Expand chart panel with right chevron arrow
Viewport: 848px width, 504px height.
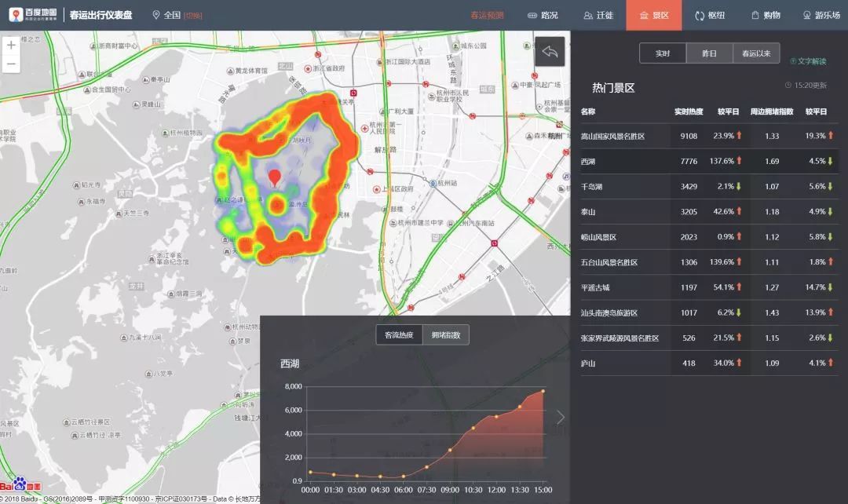click(x=560, y=417)
